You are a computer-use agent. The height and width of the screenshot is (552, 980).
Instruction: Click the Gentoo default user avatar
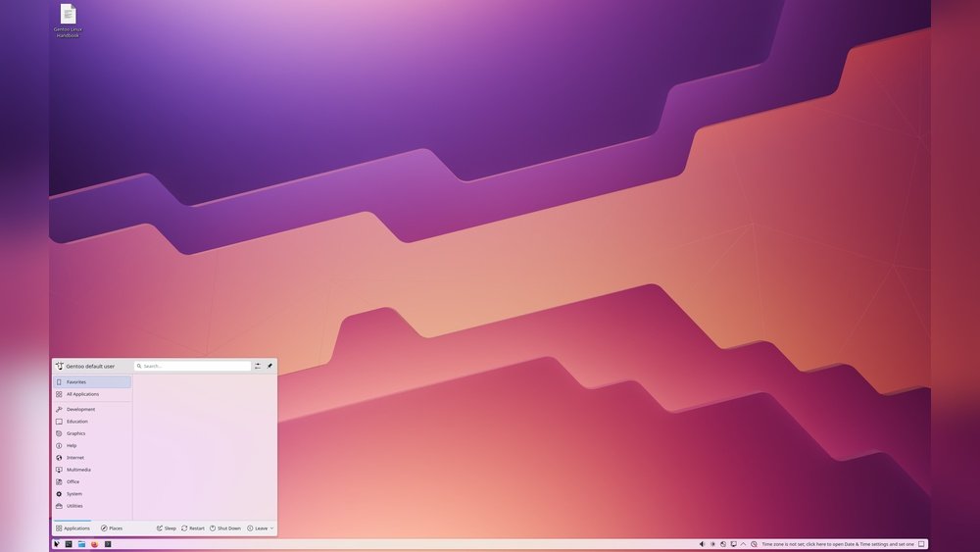tap(60, 366)
